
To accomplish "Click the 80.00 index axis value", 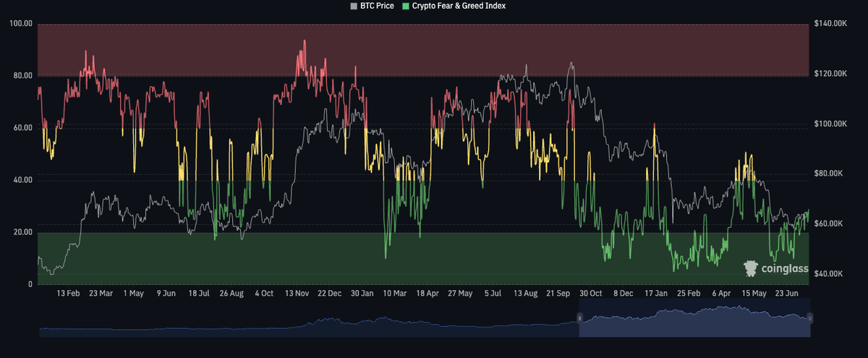I will pyautogui.click(x=22, y=76).
